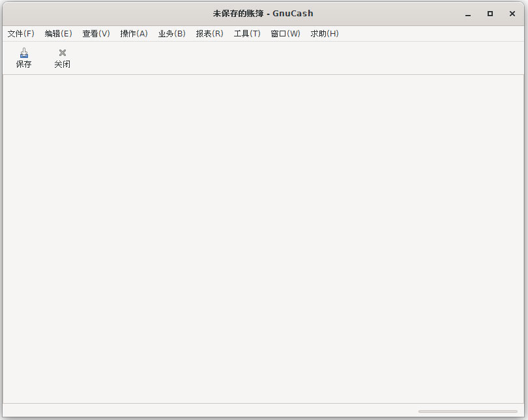Minimize the GnuCash window
The image size is (528, 420).
[x=468, y=14]
